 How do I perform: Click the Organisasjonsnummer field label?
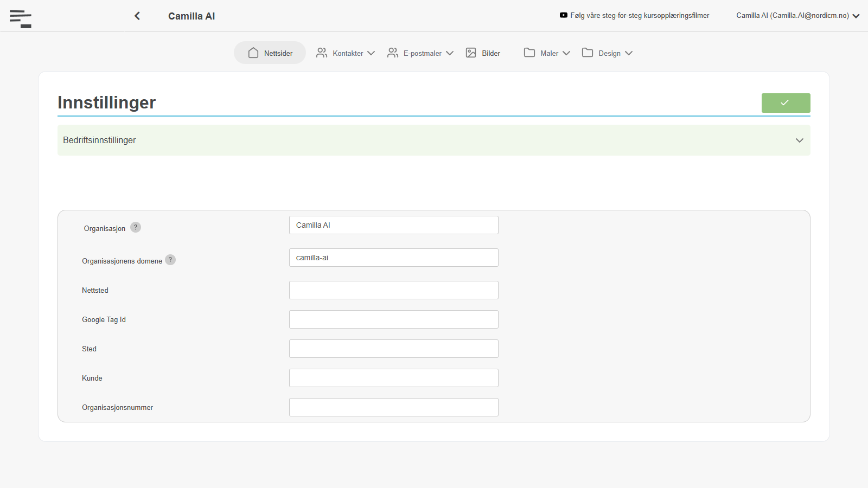click(117, 407)
